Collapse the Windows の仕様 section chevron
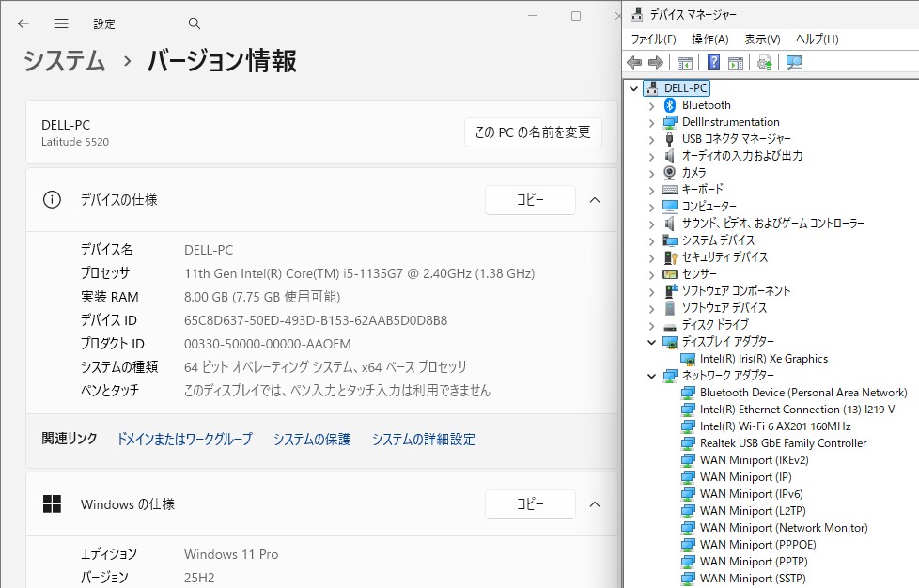This screenshot has height=588, width=919. (594, 504)
